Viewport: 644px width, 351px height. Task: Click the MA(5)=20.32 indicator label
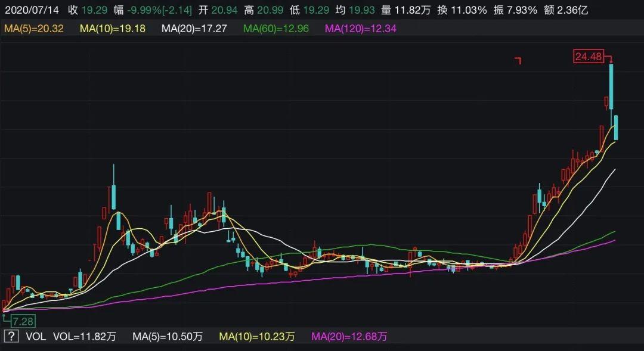tap(33, 29)
